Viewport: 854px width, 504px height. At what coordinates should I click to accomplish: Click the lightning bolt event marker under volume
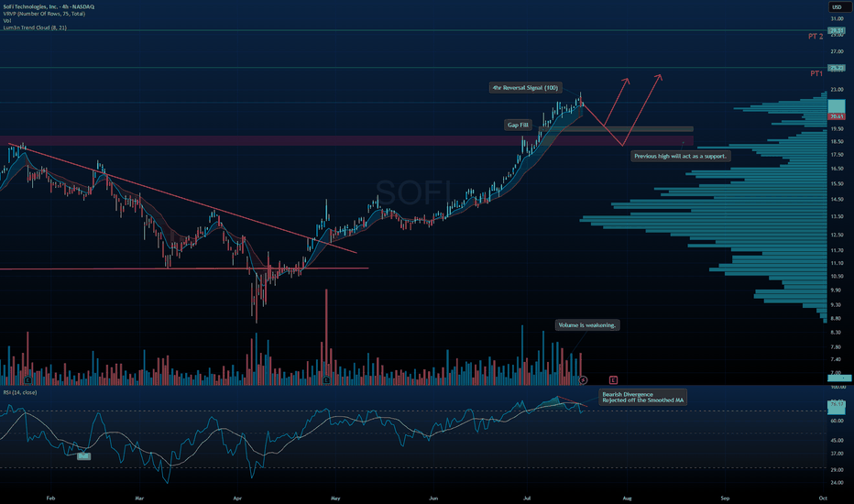pyautogui.click(x=584, y=379)
